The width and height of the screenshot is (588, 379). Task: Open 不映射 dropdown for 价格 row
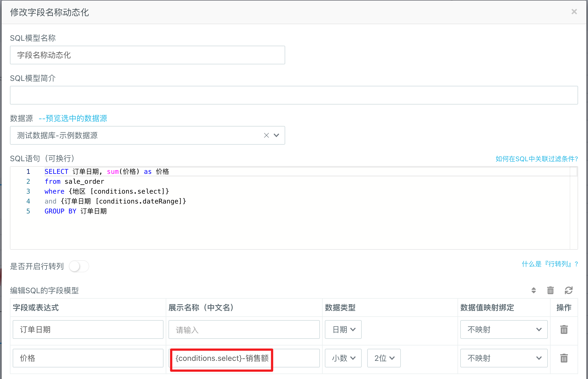[x=504, y=358]
